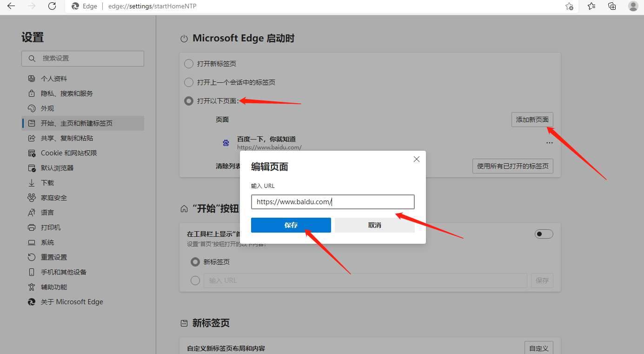Open more options for the Baidu page entry
The image size is (644, 354).
click(550, 143)
